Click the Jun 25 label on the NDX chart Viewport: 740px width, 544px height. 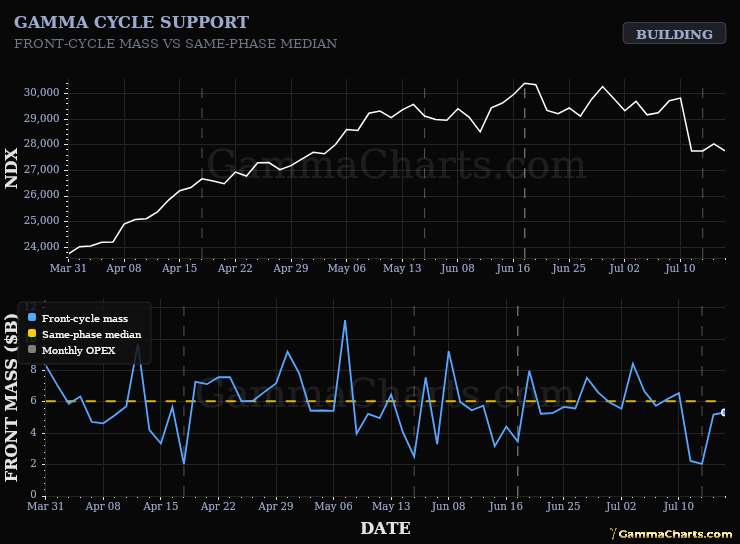pos(569,268)
